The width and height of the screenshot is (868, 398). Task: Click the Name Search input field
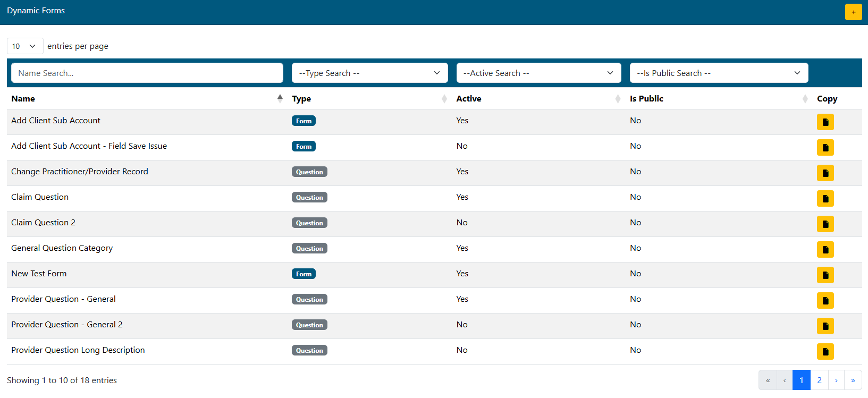(147, 73)
